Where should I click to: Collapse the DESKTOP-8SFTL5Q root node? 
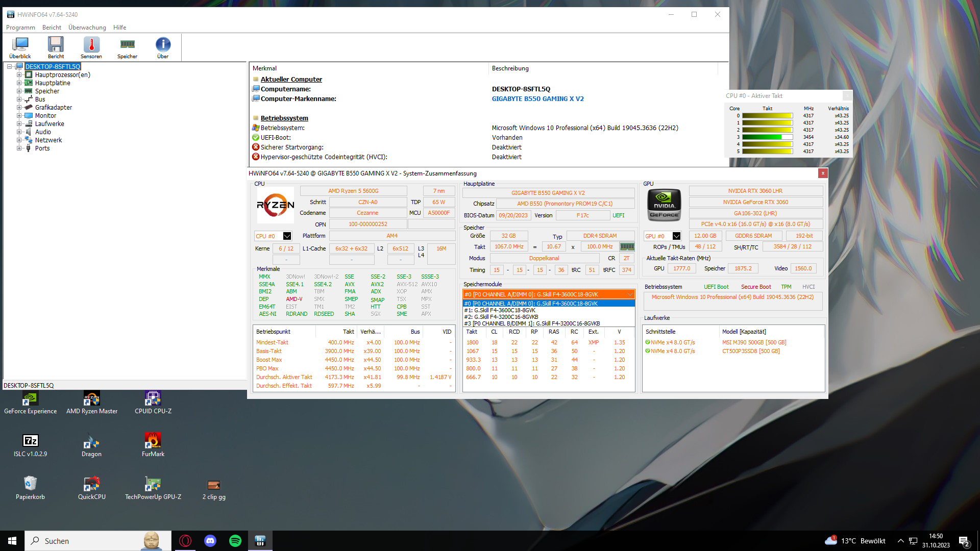[x=9, y=67]
